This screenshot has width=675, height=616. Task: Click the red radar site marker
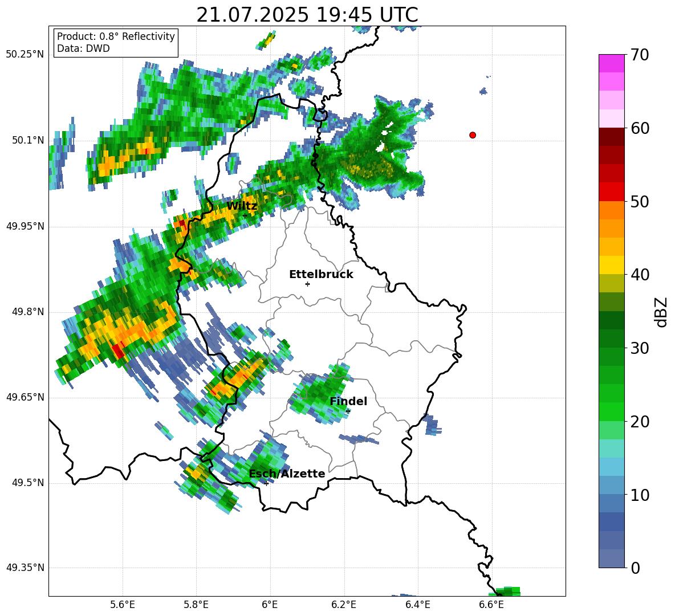point(473,135)
